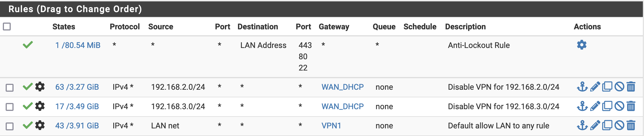This screenshot has height=136, width=644.
Task: Tick the LAN net rule checkbox
Action: [x=10, y=126]
